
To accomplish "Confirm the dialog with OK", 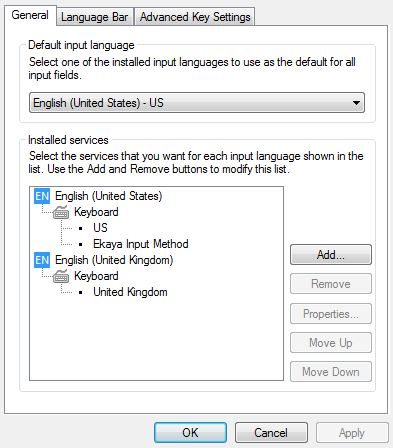I will point(190,433).
